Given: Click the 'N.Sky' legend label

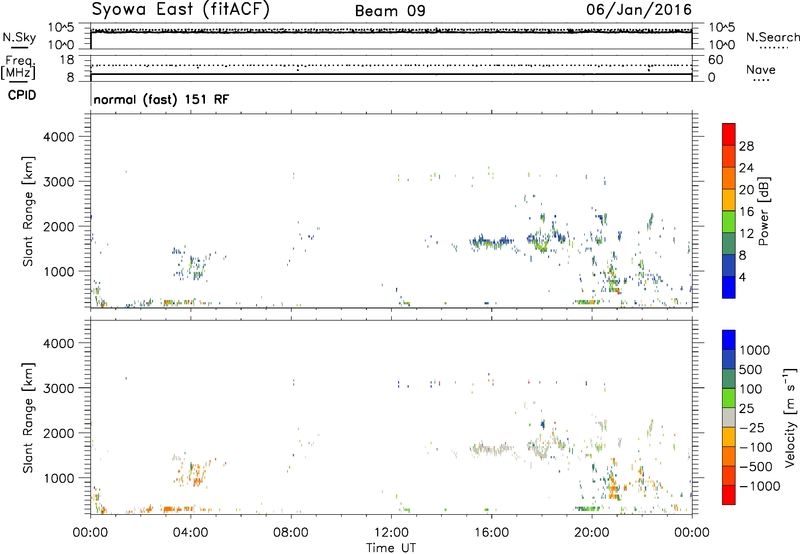Looking at the screenshot, I should coord(19,37).
